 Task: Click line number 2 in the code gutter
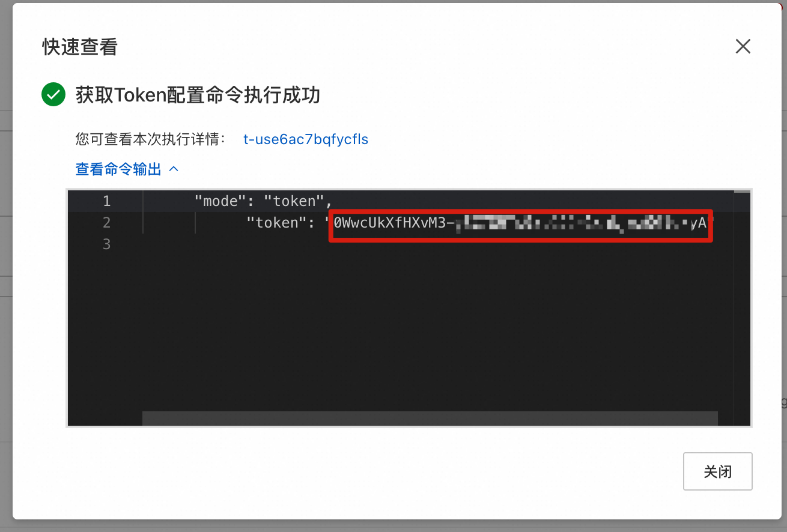[106, 223]
